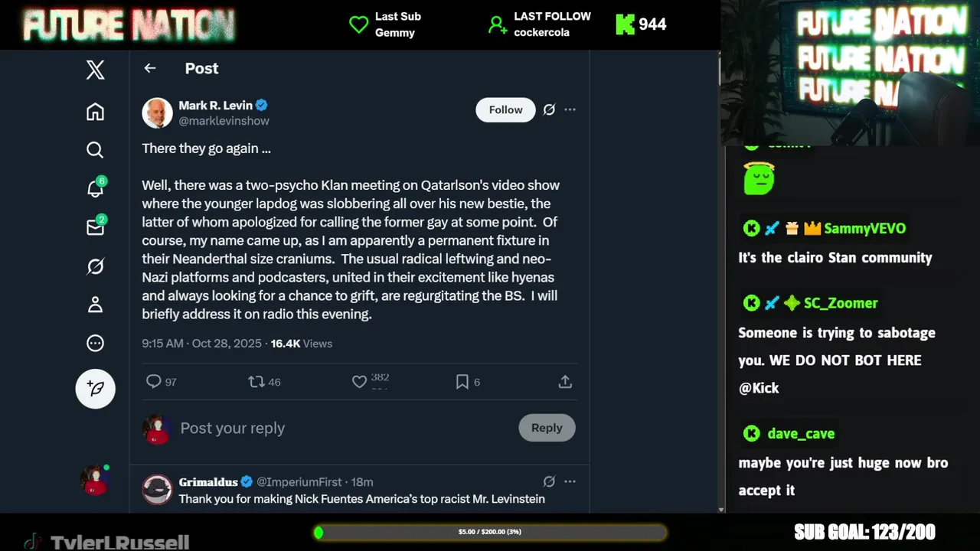Screen dimensions: 980x551
Task: Go back with the arrow icon
Action: pos(150,68)
